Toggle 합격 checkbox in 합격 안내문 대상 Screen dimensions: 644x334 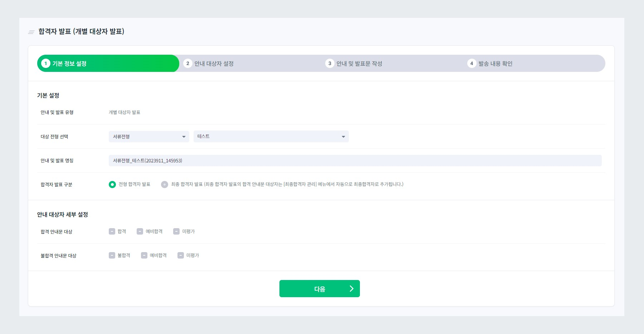112,231
